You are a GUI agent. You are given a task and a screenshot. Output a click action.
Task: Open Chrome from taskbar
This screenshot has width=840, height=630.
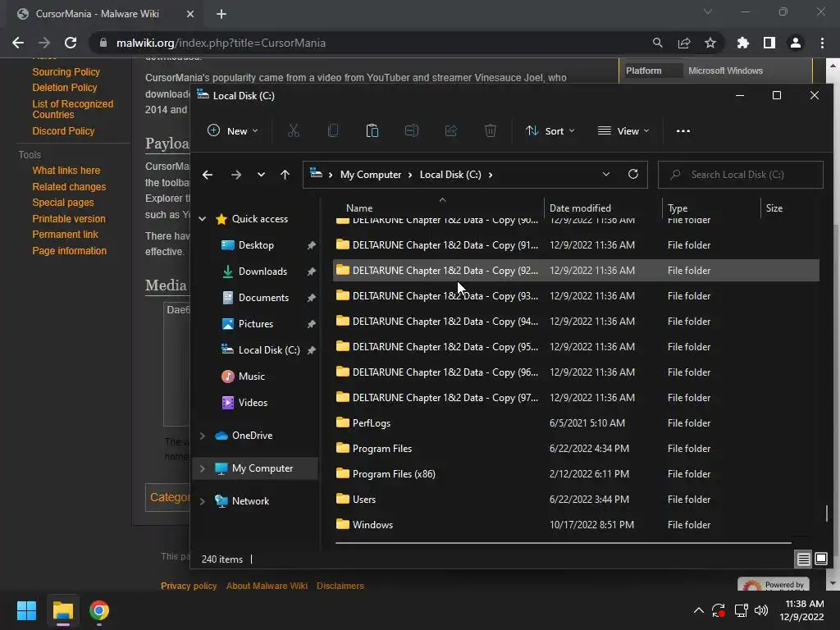click(99, 610)
